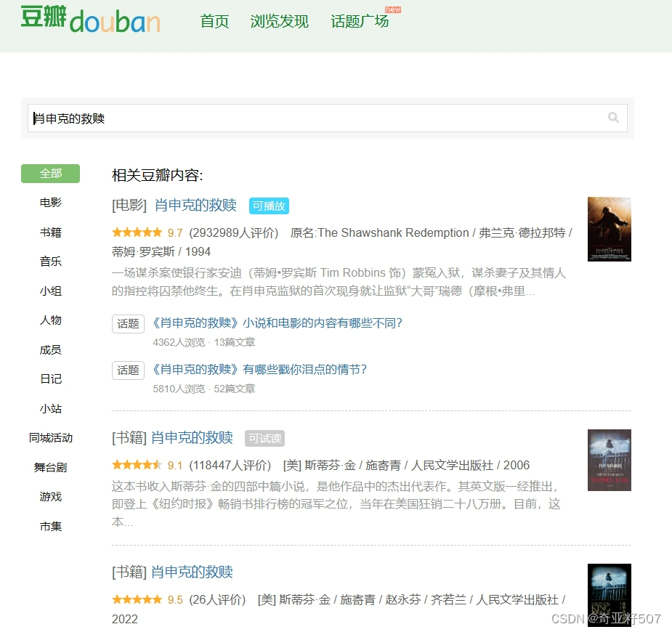Click the 4362人浏览 · 13篇文章 stats

click(204, 342)
